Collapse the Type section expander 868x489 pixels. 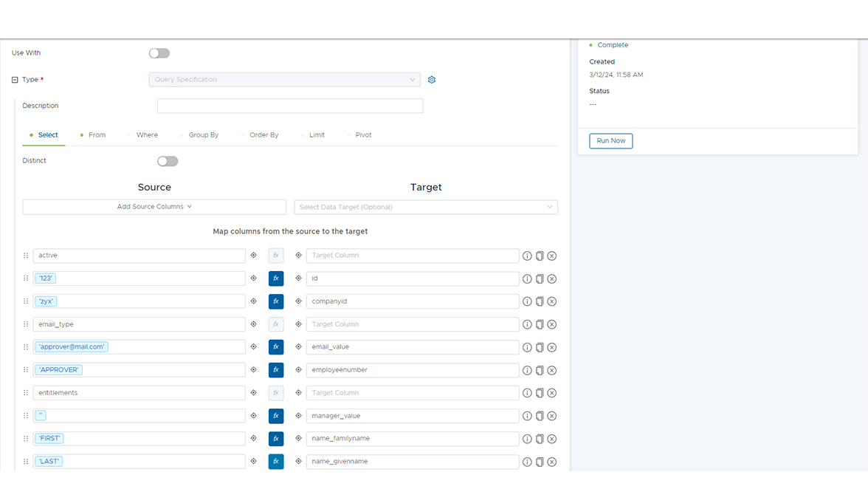[x=15, y=80]
